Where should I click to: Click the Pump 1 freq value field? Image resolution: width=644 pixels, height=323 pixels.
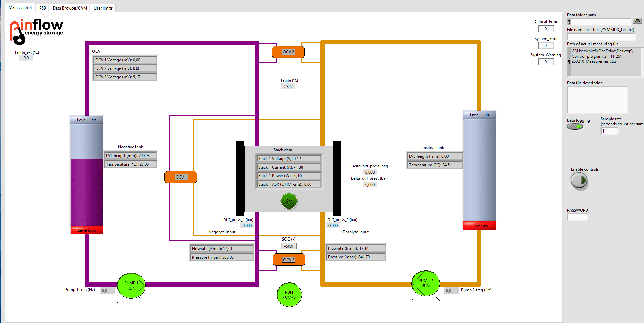pos(108,291)
